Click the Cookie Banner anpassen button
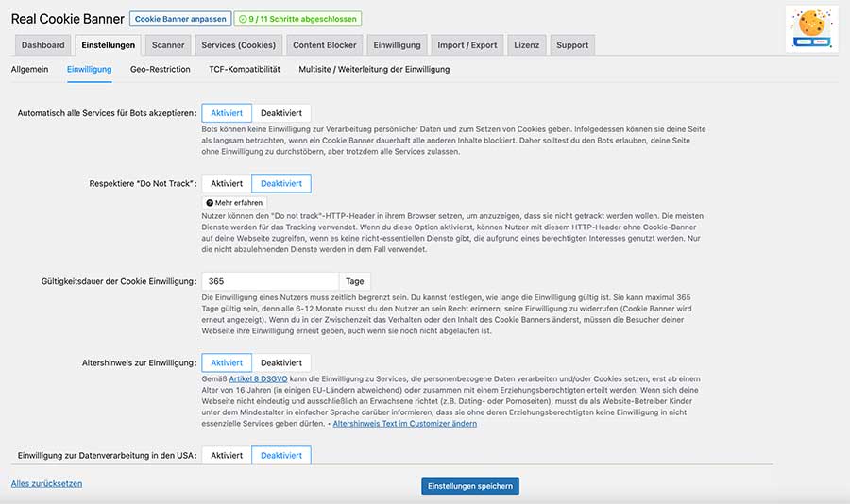 tap(178, 19)
